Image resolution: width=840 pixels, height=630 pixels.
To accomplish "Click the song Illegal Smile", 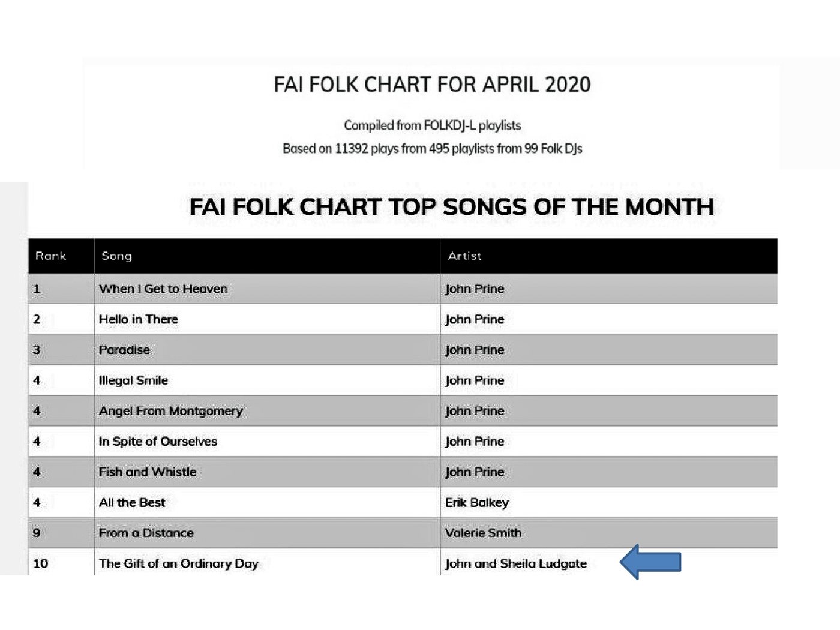I will click(x=133, y=380).
